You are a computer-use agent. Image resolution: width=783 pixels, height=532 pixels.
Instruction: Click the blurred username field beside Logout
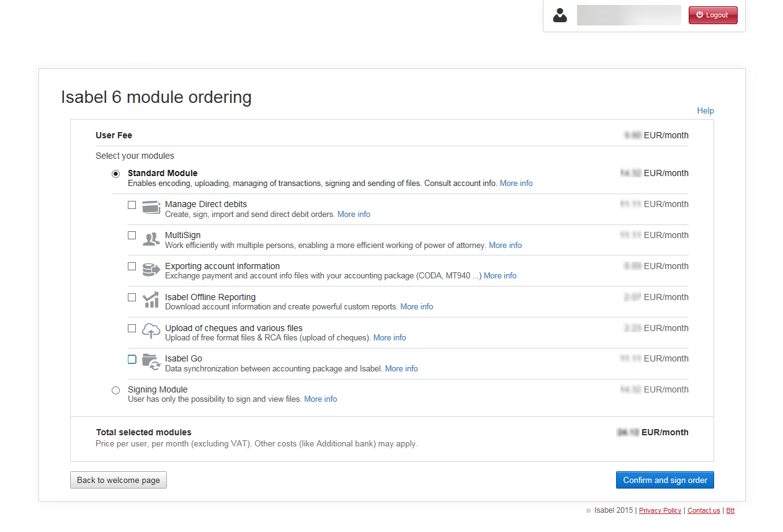tap(629, 16)
